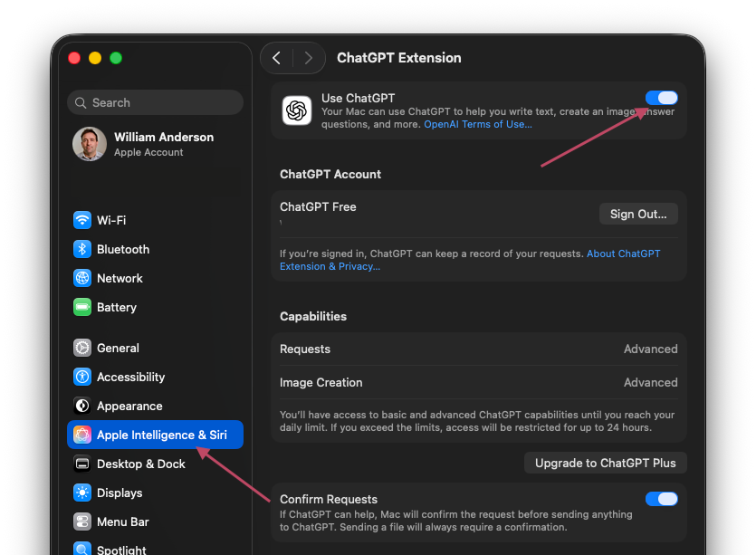
Task: Click the Wi-Fi icon in sidebar
Action: (82, 220)
